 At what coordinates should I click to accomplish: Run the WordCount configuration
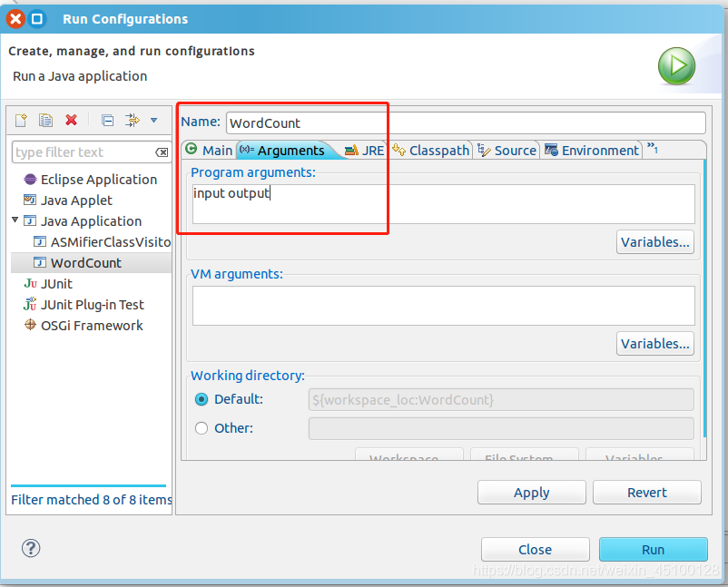654,550
